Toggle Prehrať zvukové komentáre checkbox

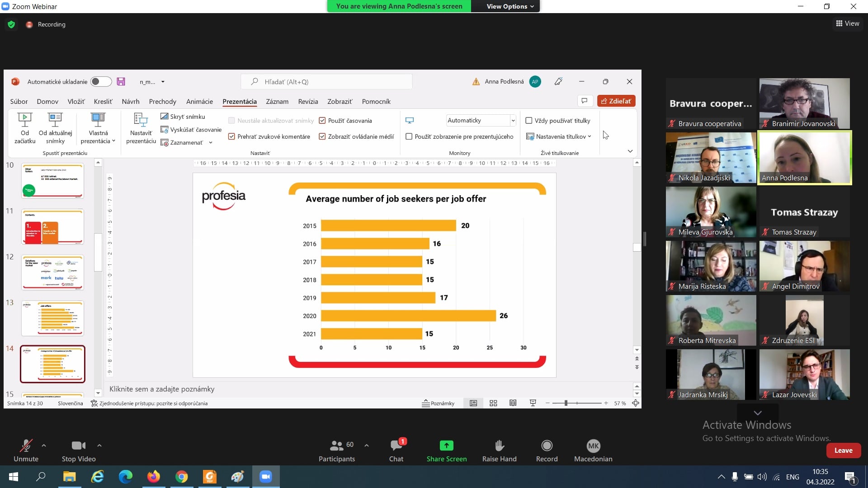231,136
